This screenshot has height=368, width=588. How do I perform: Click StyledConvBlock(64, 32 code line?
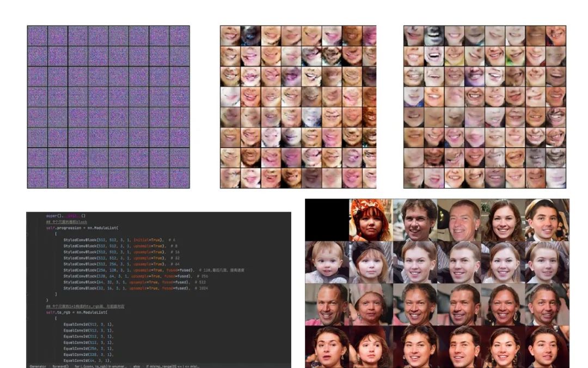click(134, 282)
